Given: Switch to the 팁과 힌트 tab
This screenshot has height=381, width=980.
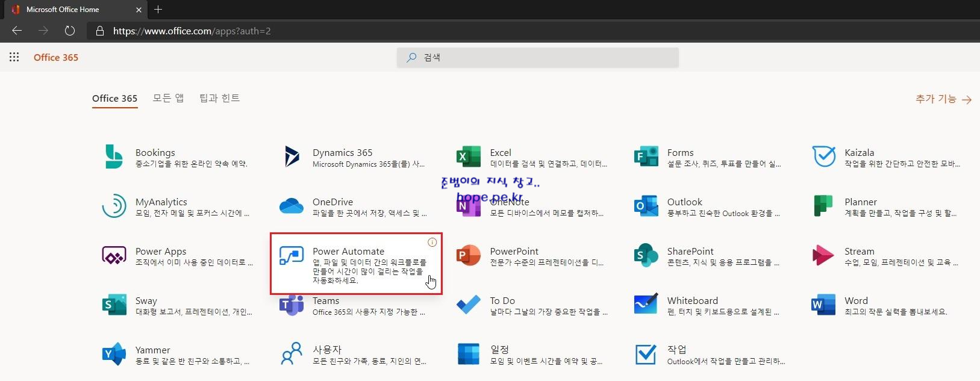Looking at the screenshot, I should point(219,98).
